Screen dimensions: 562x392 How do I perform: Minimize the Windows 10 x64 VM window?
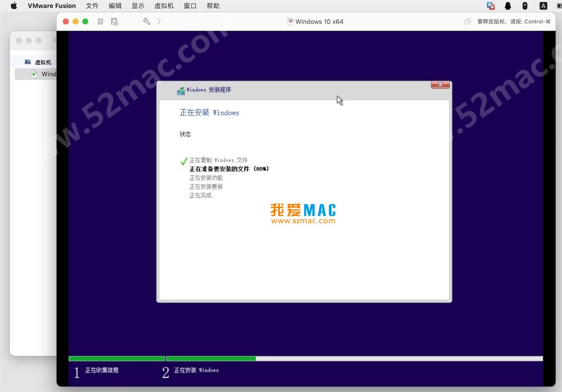coord(75,21)
